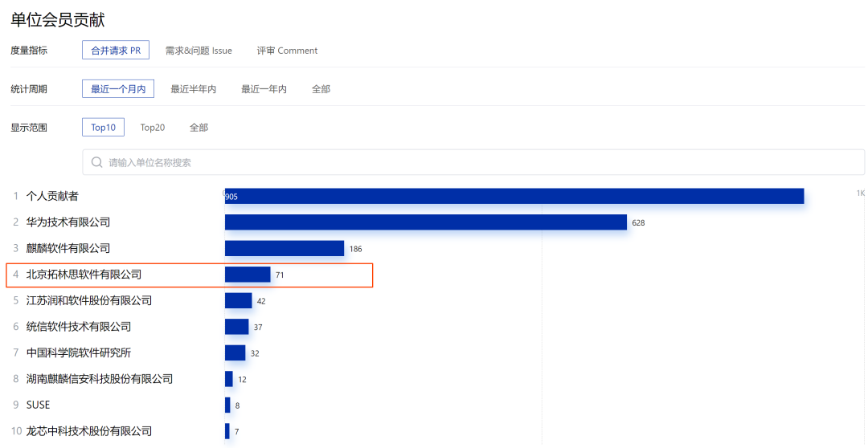Click 北京拓林思软件有限公司 row label
The width and height of the screenshot is (868, 448).
point(84,275)
